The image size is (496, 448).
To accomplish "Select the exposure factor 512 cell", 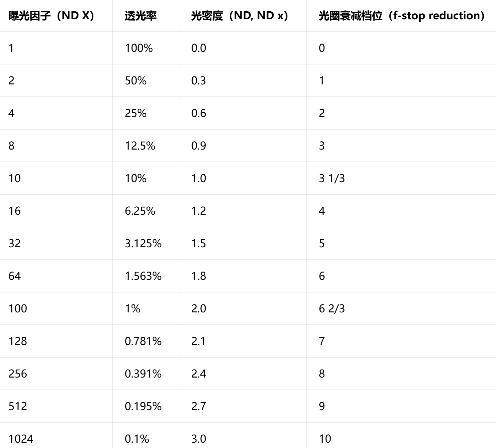I will click(18, 406).
